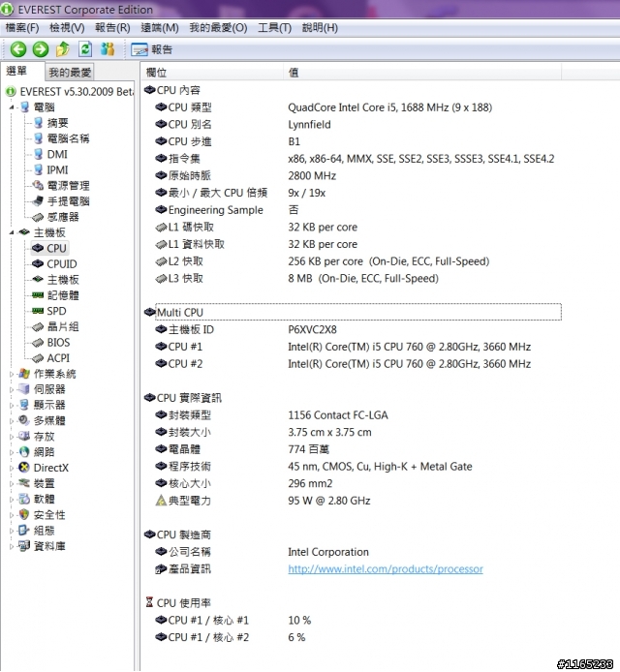Click the 報告 report toolbar button

tap(151, 49)
